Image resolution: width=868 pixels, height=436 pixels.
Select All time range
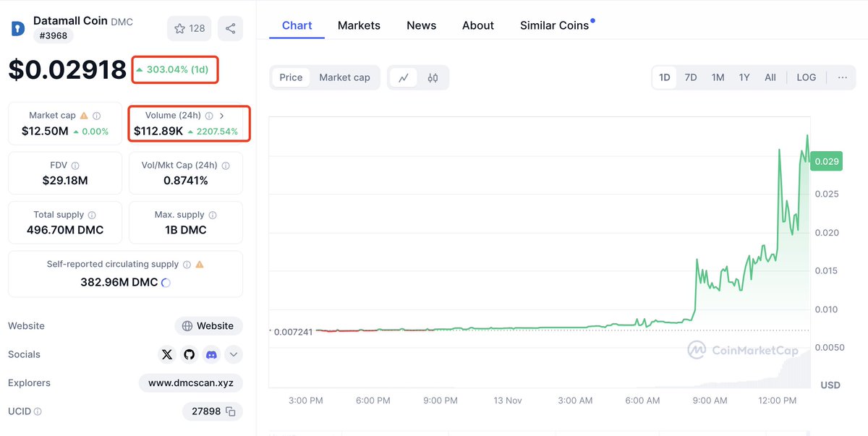(770, 77)
